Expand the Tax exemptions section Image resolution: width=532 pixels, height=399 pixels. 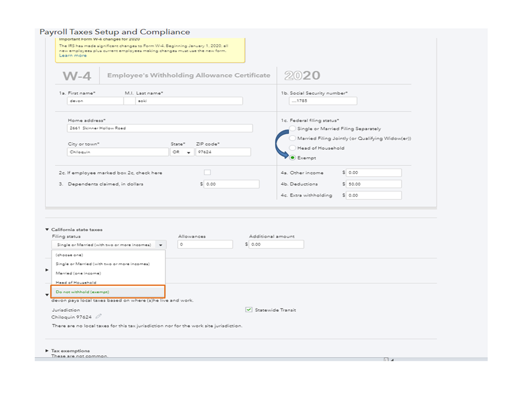click(x=47, y=351)
